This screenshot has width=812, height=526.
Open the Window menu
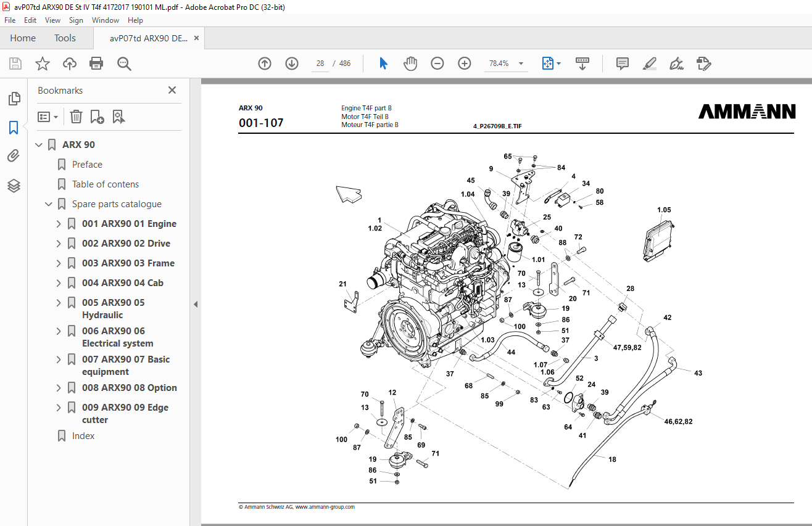[x=106, y=20]
